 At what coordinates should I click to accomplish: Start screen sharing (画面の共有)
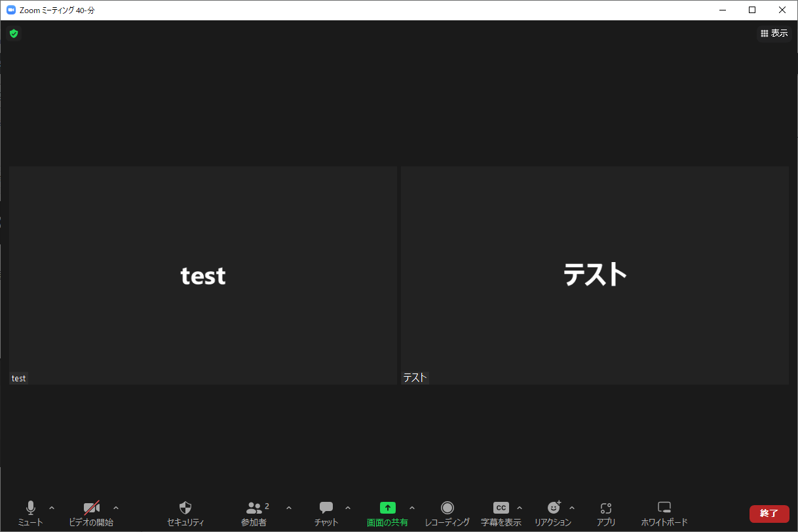coord(387,513)
